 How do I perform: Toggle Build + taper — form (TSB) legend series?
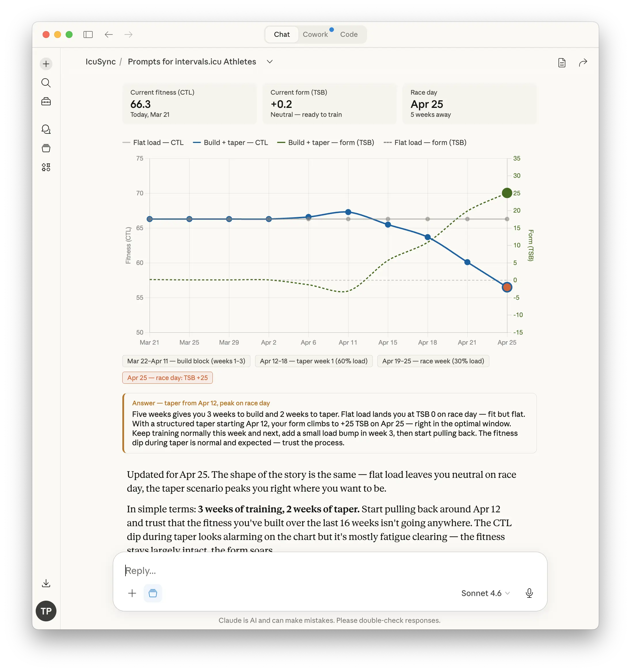pos(326,143)
